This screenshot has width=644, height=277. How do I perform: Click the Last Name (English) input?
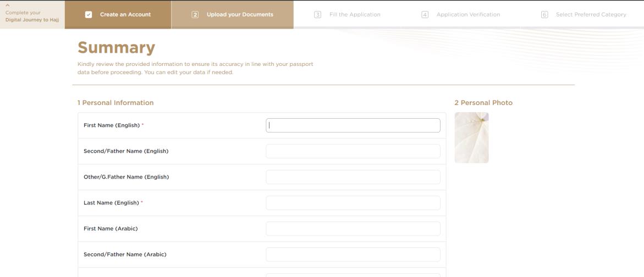pyautogui.click(x=353, y=203)
